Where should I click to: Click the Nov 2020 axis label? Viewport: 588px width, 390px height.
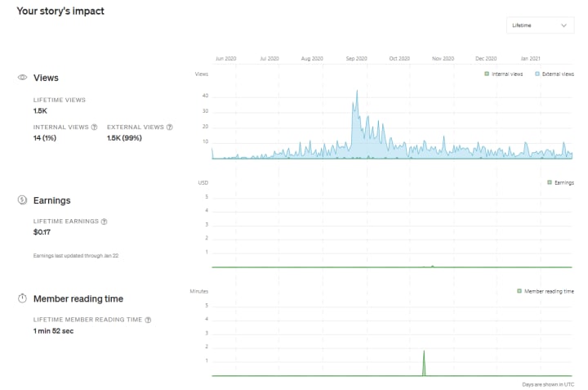click(443, 59)
